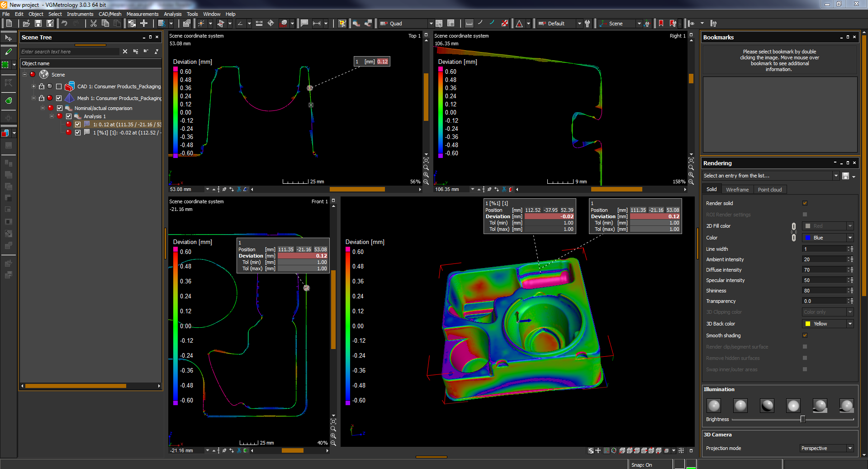Click the Save floppy disk icon
Viewport: 868px width, 469px height.
pos(38,24)
